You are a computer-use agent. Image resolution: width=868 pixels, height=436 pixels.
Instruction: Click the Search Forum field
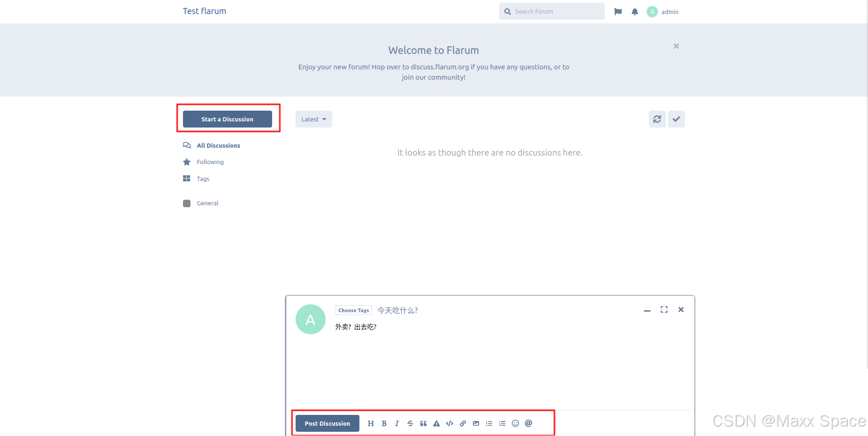(552, 11)
